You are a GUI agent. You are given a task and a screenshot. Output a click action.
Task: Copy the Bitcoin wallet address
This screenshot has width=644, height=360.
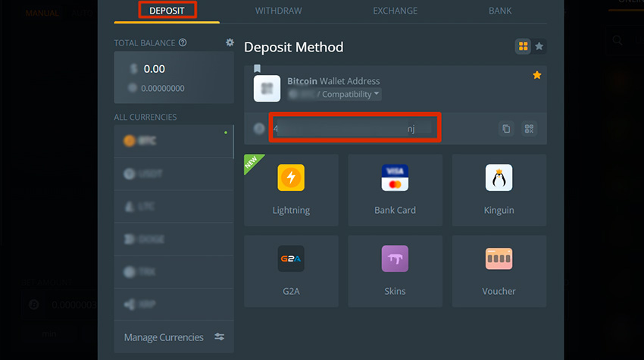(x=505, y=129)
